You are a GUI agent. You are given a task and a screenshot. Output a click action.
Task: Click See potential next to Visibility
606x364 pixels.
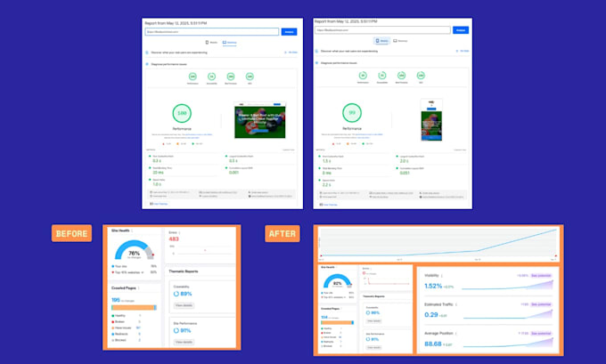(x=541, y=276)
